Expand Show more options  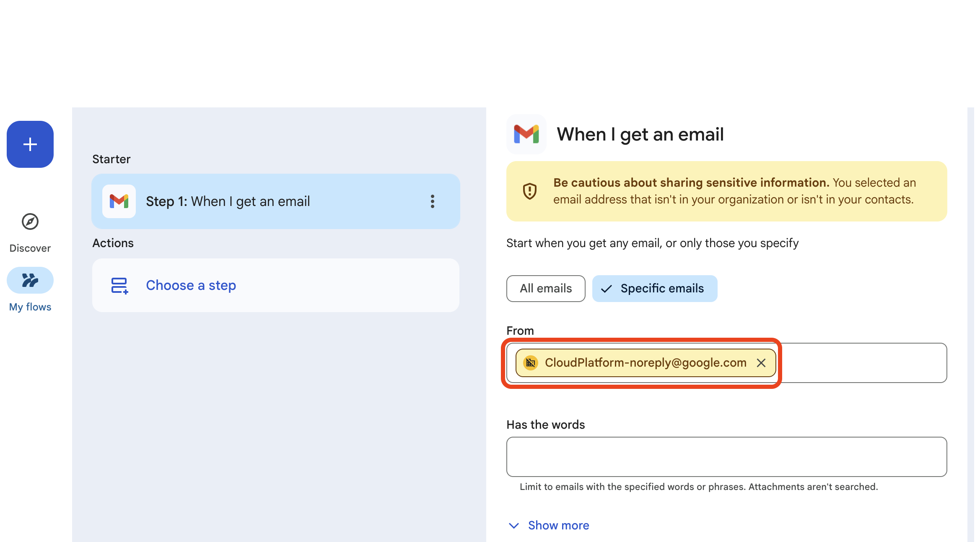[558, 525]
